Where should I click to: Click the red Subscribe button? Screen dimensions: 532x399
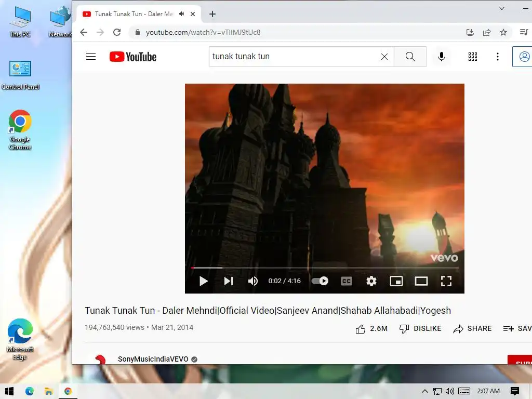[520, 360]
